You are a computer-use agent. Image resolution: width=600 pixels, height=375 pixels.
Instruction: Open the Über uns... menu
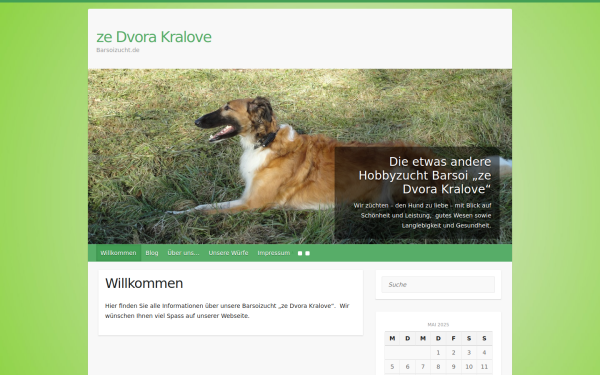[183, 253]
